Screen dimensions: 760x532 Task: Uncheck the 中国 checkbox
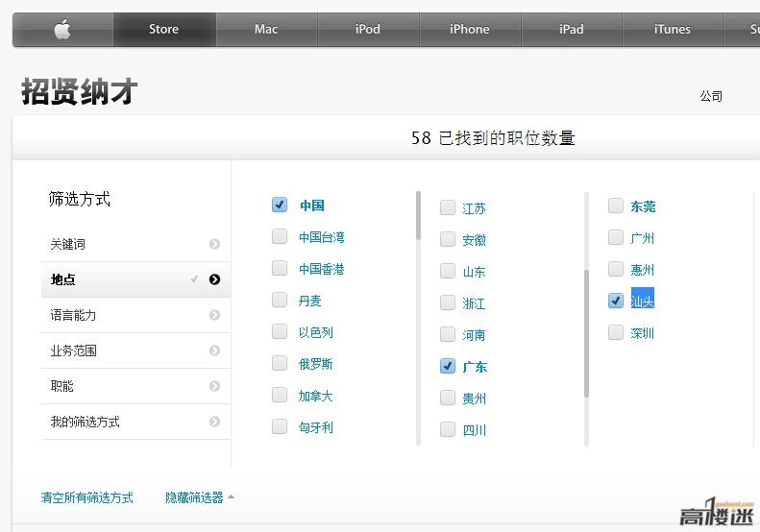(x=280, y=205)
